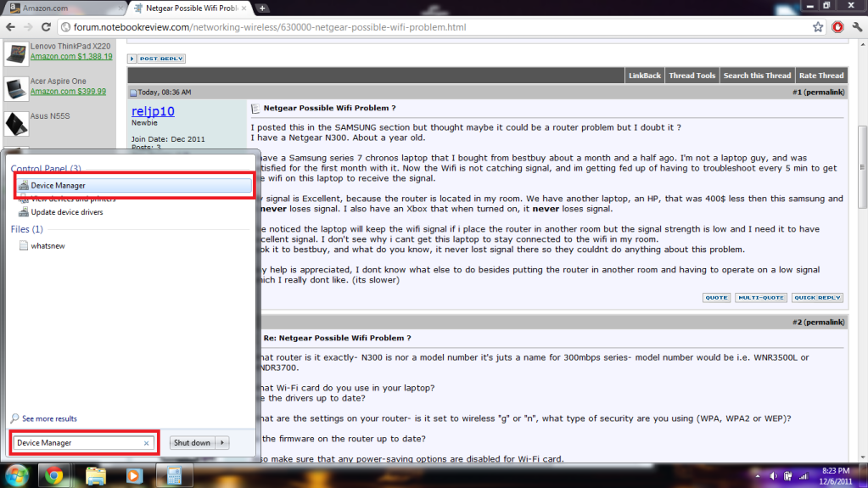Open the reljp10 user profile link
This screenshot has height=488, width=868.
tap(153, 111)
